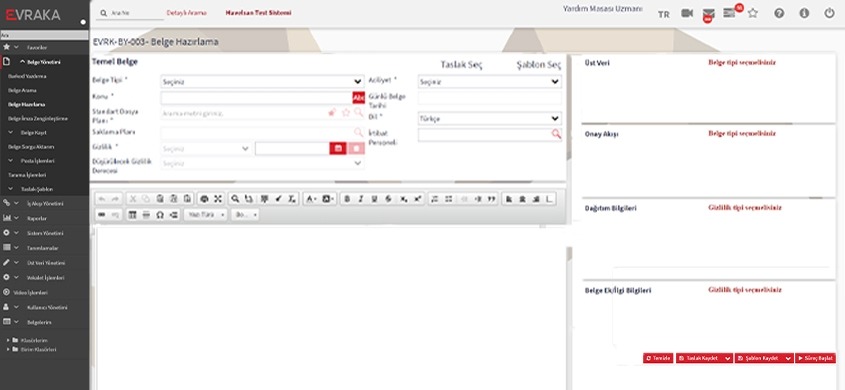Open the Belge Tipi dropdown
Screen dimensions: 845x390
[262, 82]
